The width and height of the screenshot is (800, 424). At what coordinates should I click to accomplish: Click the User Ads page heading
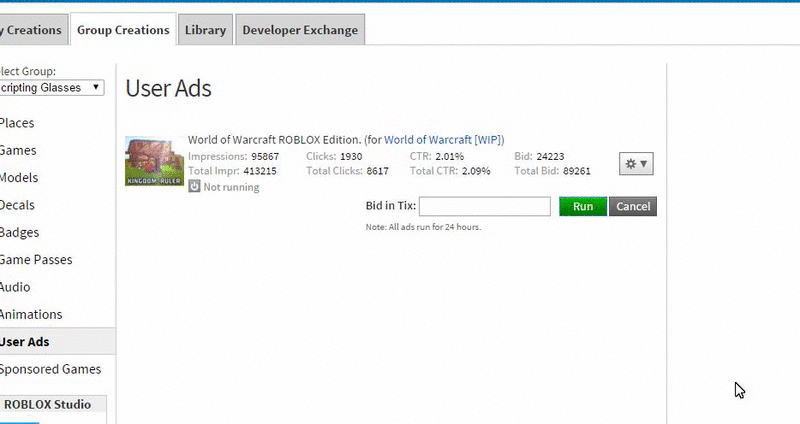point(168,88)
